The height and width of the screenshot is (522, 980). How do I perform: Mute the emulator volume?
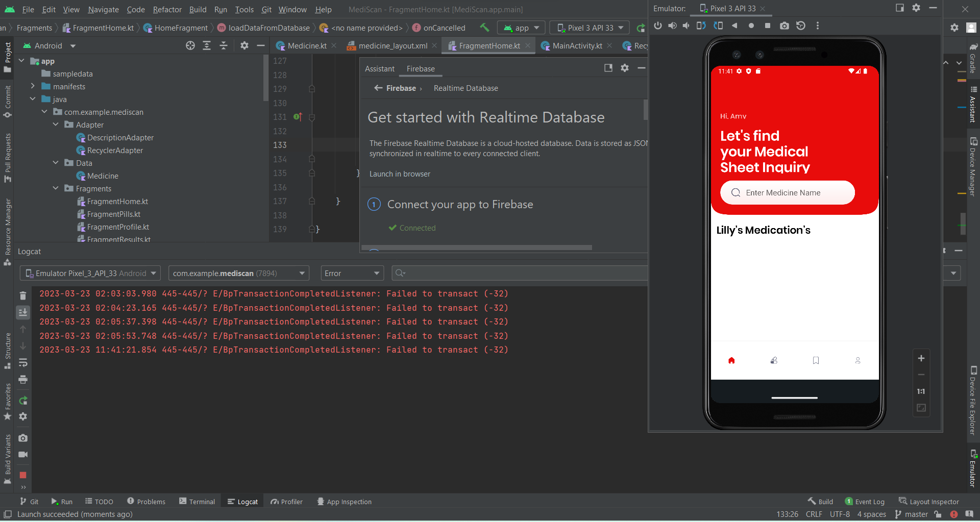click(686, 26)
